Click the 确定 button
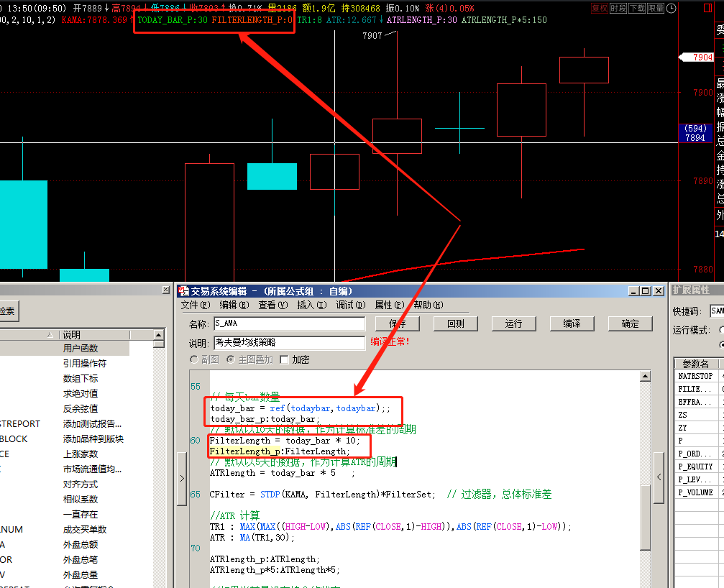The image size is (724, 588). [x=630, y=323]
